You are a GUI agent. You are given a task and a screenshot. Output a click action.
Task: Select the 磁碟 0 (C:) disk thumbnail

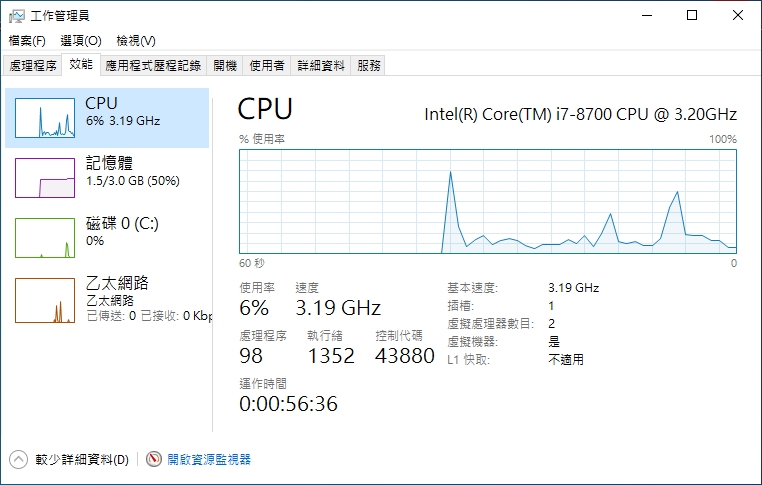45,237
